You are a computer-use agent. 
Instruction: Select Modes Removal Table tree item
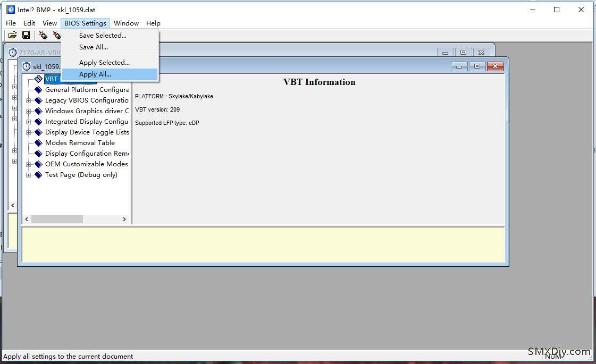click(80, 143)
